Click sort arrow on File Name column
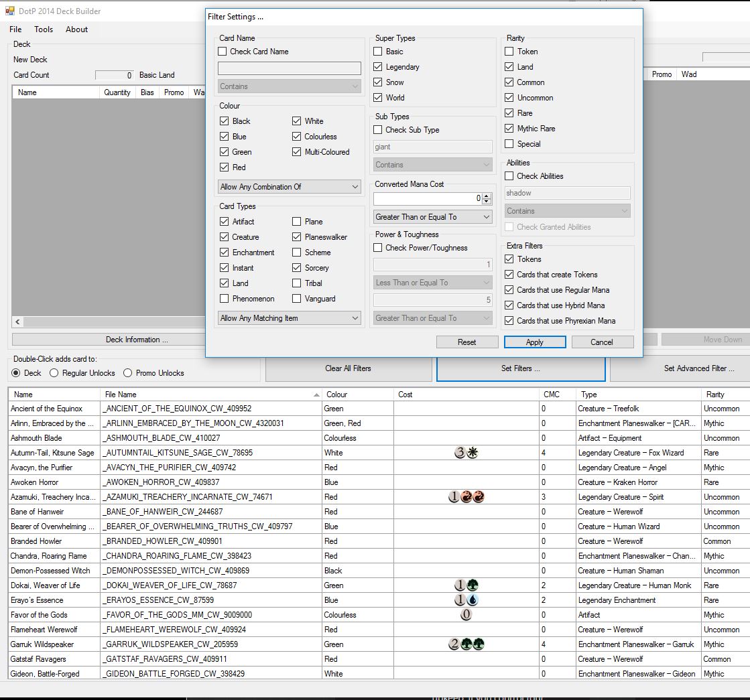Viewport: 750px width, 700px height. (x=316, y=395)
